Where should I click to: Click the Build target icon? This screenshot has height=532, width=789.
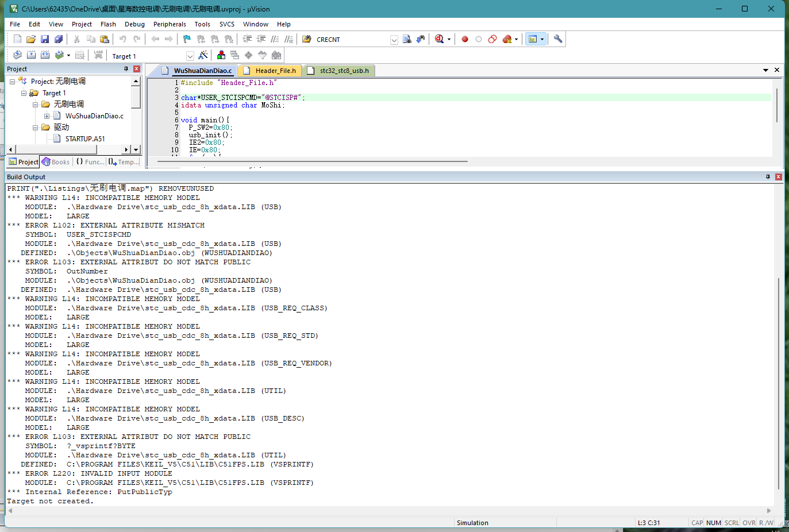tap(31, 55)
